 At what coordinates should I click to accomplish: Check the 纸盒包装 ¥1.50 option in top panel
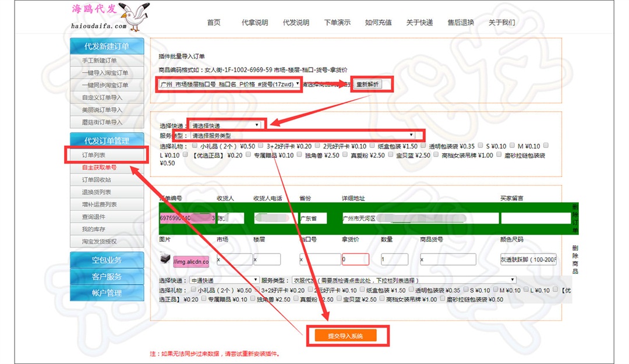(373, 146)
